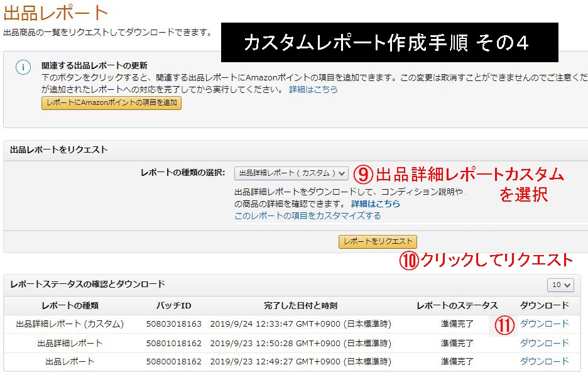Click the レポートの種類の選択 label
Viewport: 588px width, 392px height.
[183, 173]
